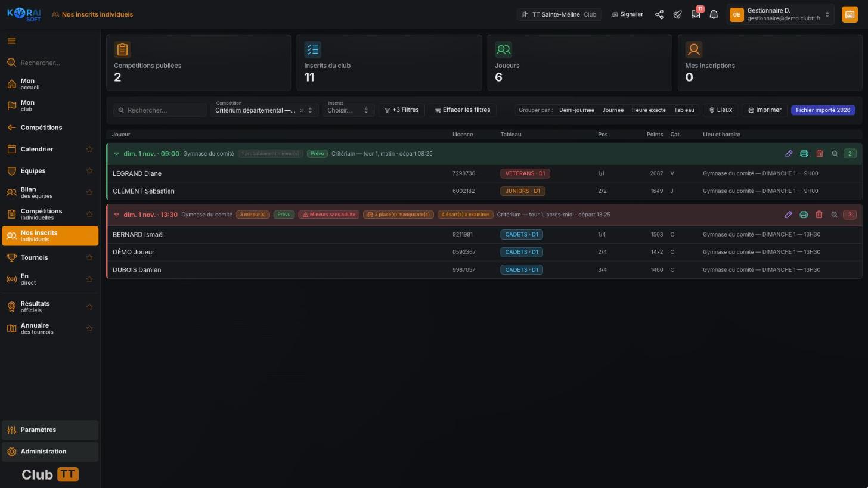The image size is (868, 488).
Task: Collapse the dim. 1 nov. 09:00 group
Action: pos(117,154)
